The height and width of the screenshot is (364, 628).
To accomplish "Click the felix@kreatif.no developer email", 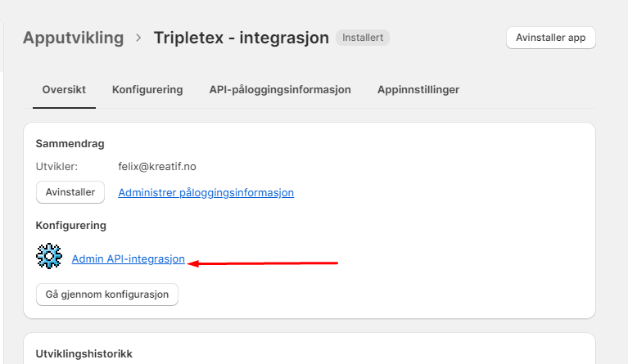I will pos(157,166).
